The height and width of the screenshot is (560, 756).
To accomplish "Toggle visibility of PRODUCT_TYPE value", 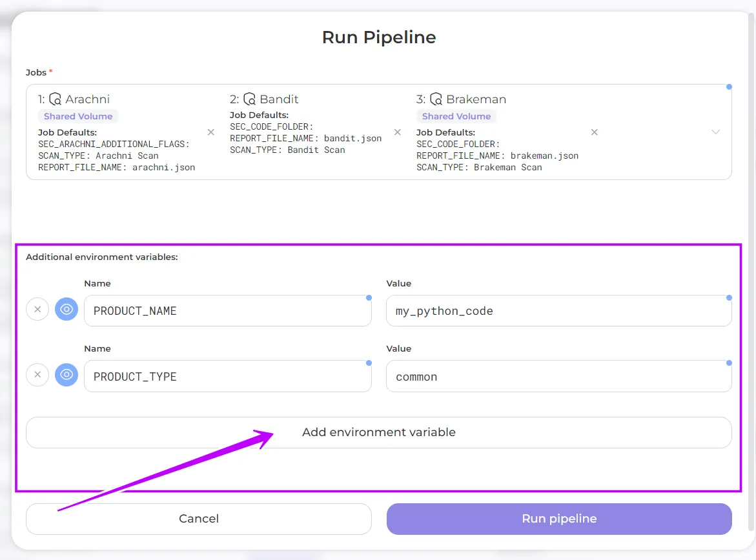I will (66, 375).
